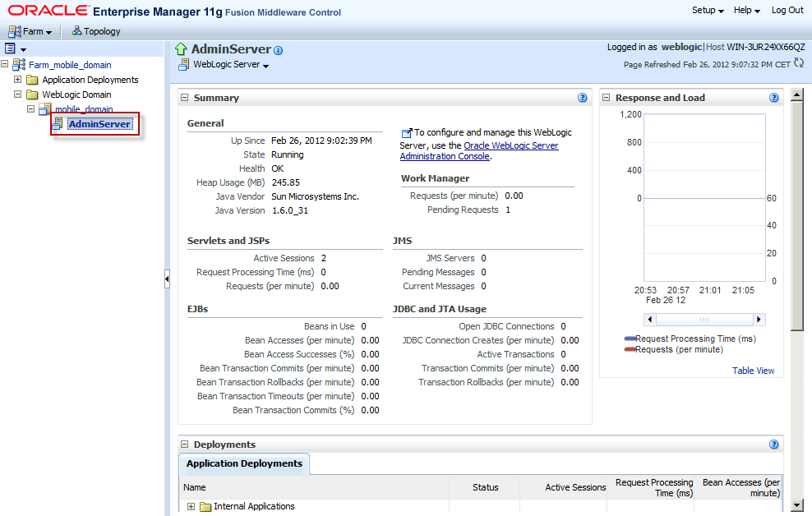This screenshot has height=516, width=812.
Task: Click the Request Processing Time legend swatch
Action: (x=630, y=339)
